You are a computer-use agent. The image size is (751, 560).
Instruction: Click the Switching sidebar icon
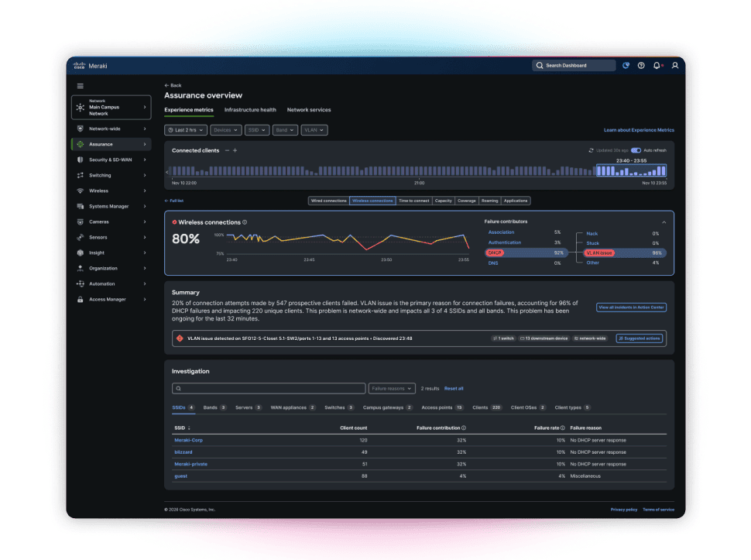[81, 175]
